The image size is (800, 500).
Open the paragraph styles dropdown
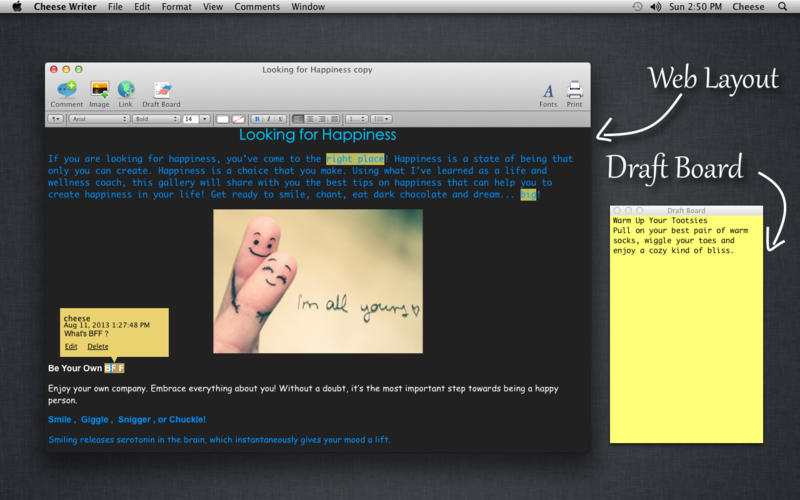click(x=56, y=119)
